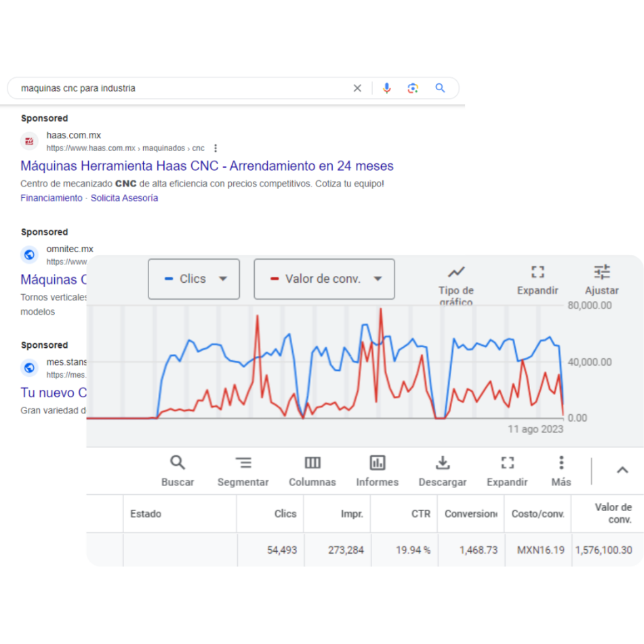Click the search magnifier icon

(x=439, y=87)
